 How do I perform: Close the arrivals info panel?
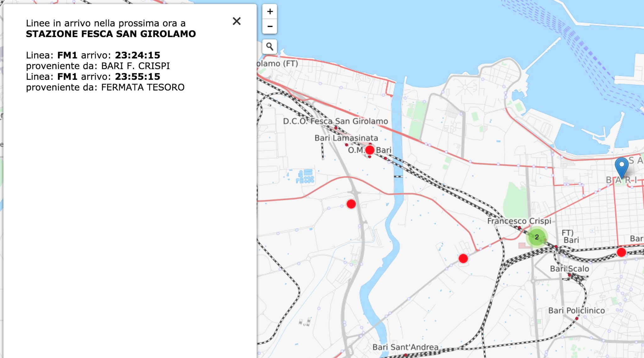pos(236,21)
